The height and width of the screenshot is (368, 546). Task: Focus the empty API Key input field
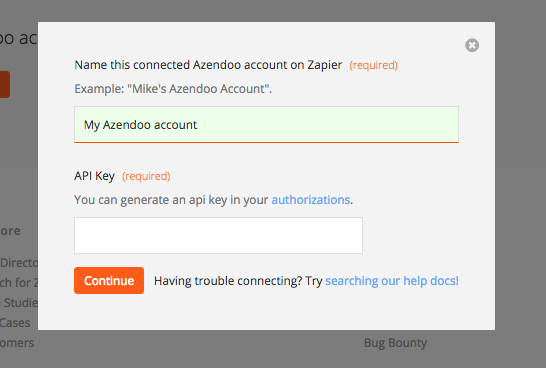pos(218,235)
